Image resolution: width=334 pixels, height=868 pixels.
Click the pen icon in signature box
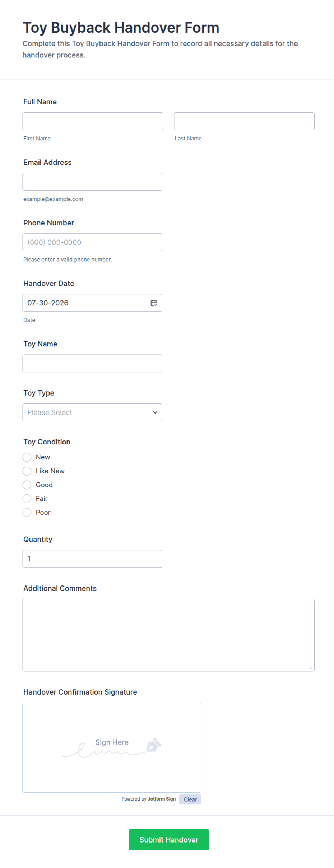[x=153, y=745]
